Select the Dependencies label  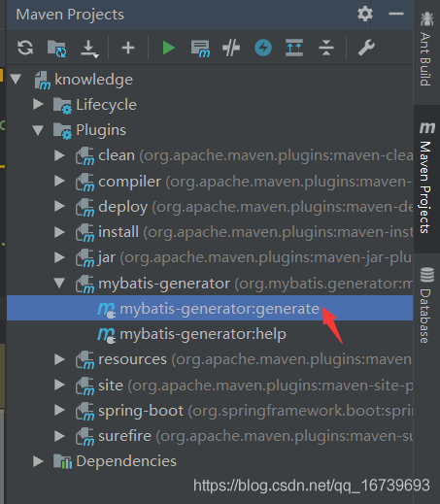click(126, 461)
